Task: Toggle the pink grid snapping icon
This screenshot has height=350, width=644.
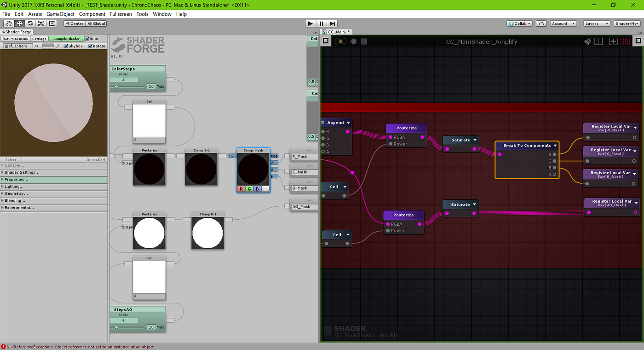Action: 625,41
